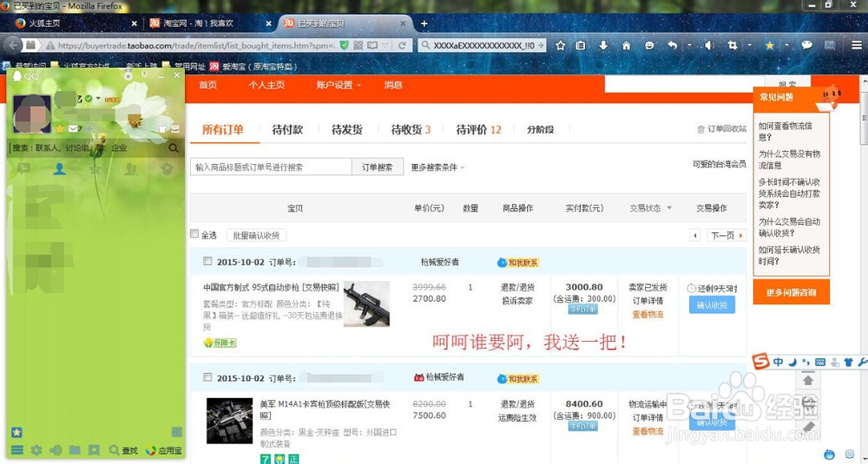Click 确认收货 for 95式 order
Screen dimensions: 868x464
(712, 304)
